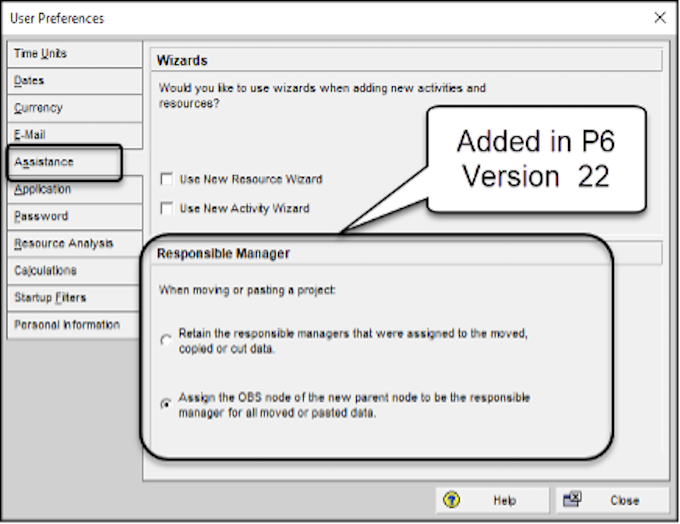Click the Close button
This screenshot has width=680, height=524.
click(x=613, y=501)
